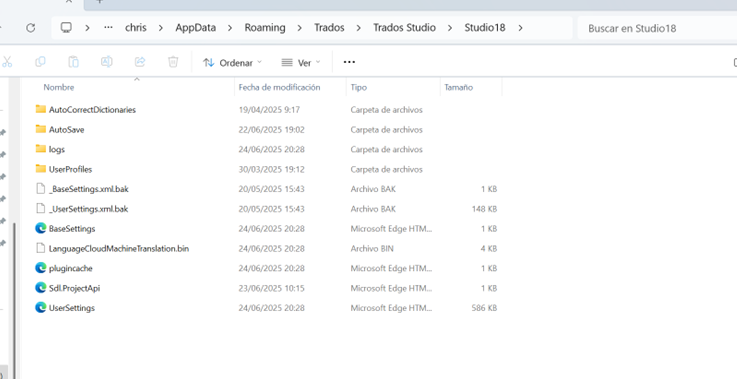Click the Edge icon beside UserSettings
The width and height of the screenshot is (737, 379).
coord(41,308)
